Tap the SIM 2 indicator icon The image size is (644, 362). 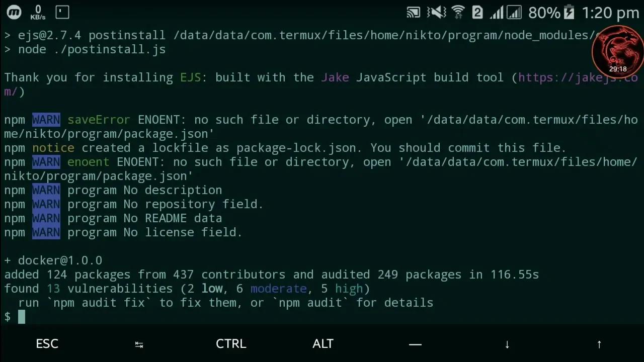[x=477, y=13]
